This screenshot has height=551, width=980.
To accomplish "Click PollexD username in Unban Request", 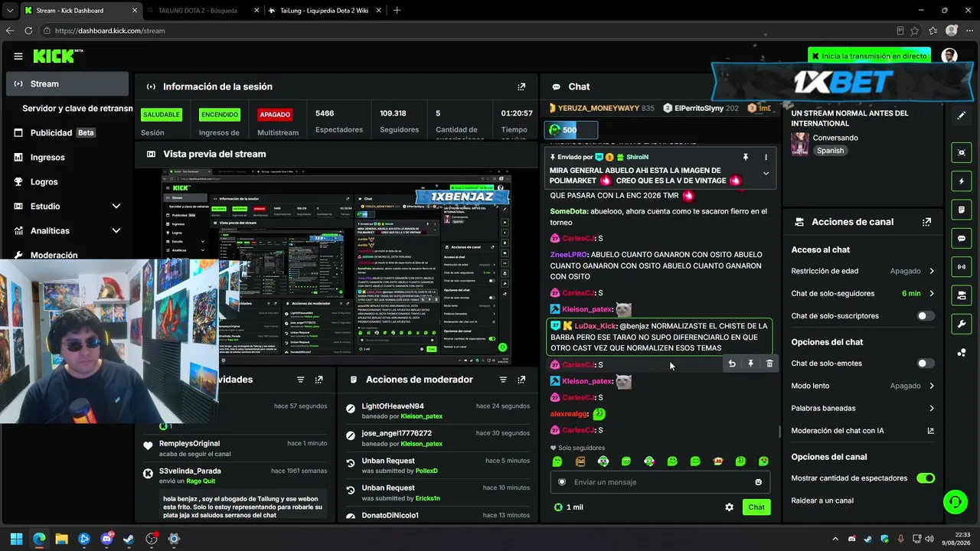I will [x=426, y=471].
